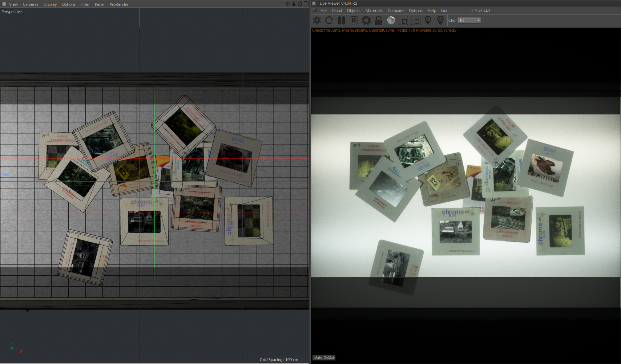
Task: Open Live Viewer Objects menu
Action: click(354, 11)
